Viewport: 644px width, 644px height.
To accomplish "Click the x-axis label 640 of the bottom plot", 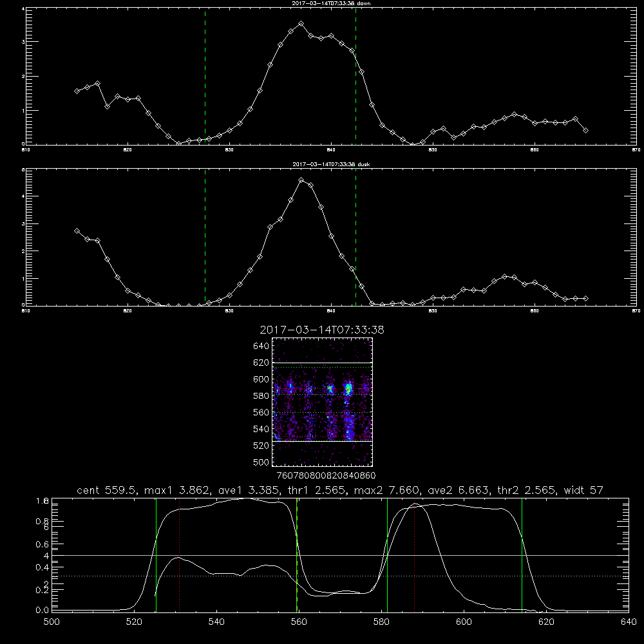I will (629, 622).
